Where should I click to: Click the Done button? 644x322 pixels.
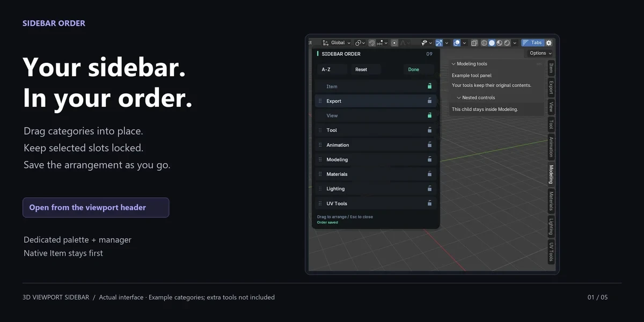pos(419,69)
